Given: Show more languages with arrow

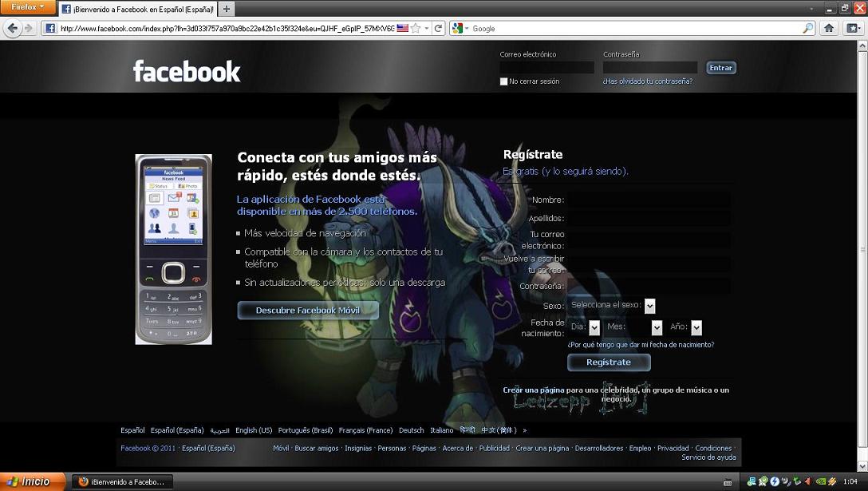Looking at the screenshot, I should [x=525, y=430].
